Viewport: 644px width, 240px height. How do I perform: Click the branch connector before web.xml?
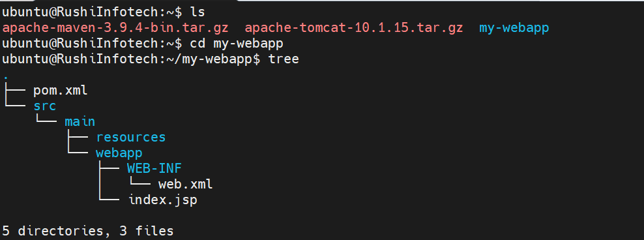coord(140,183)
